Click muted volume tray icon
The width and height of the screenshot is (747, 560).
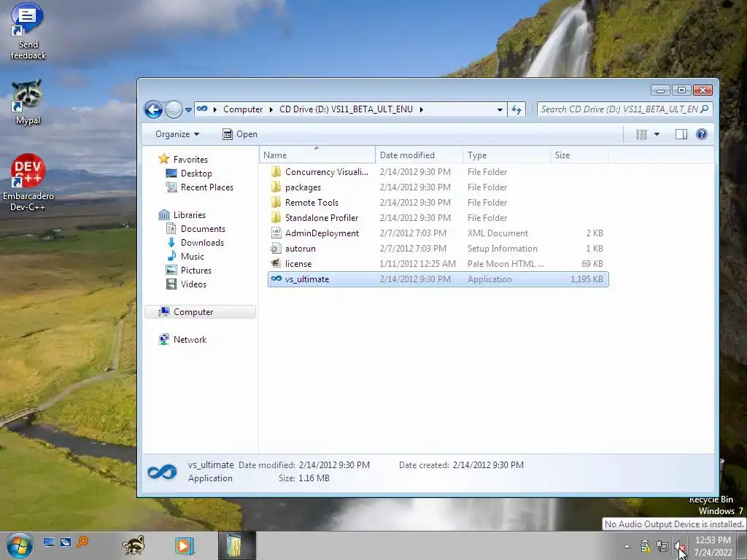(680, 547)
